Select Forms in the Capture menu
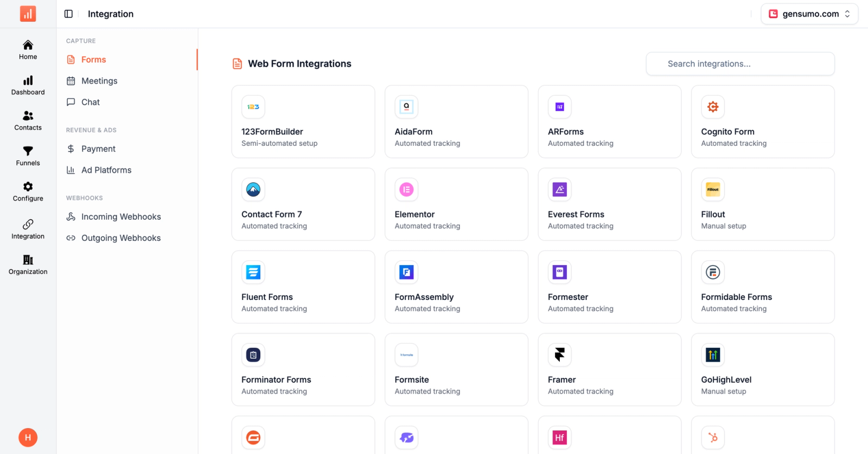 [127, 60]
